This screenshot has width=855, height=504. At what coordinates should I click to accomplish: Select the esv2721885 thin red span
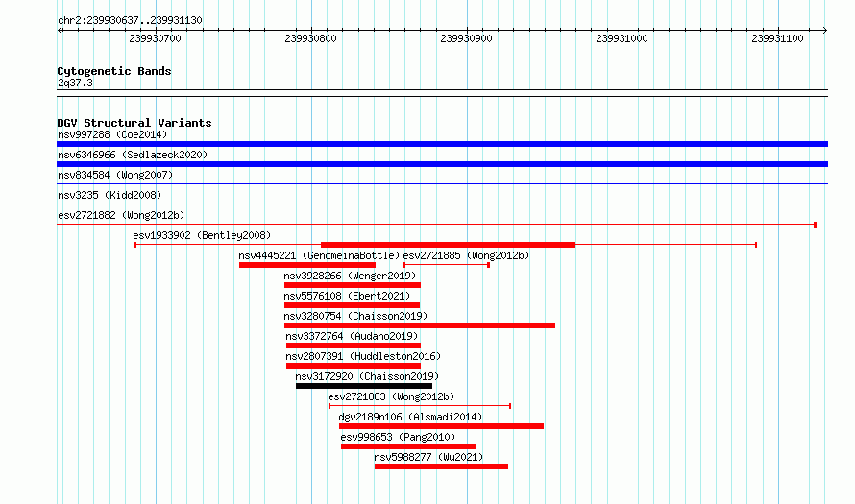pyautogui.click(x=447, y=265)
